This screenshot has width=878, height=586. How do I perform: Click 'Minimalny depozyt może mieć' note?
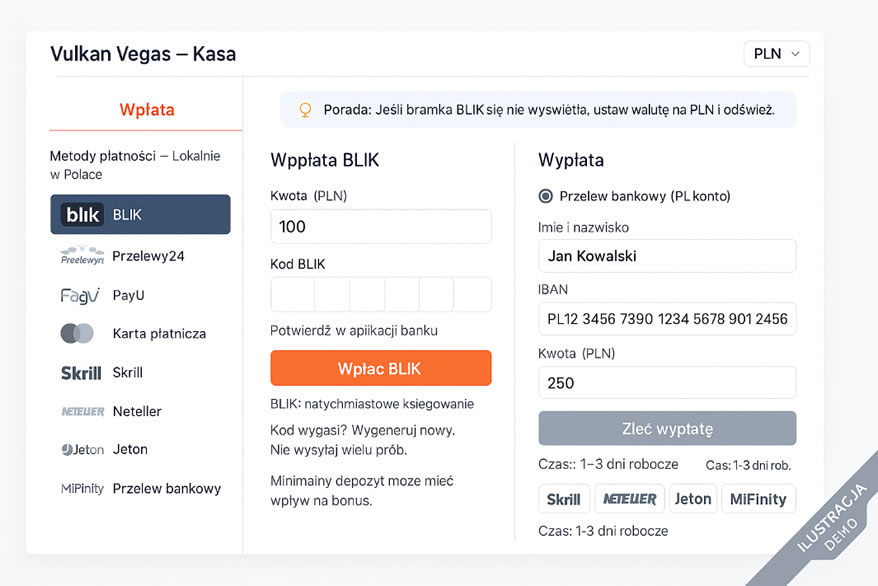click(362, 481)
